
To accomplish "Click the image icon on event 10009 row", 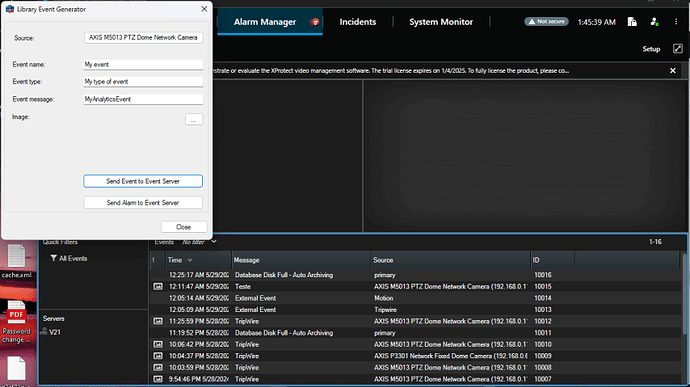I will (x=158, y=356).
